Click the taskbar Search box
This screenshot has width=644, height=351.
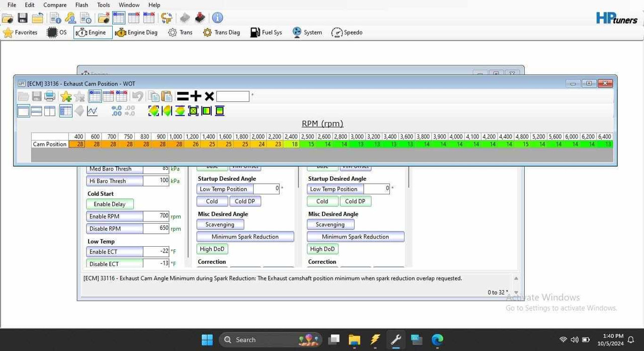click(271, 339)
